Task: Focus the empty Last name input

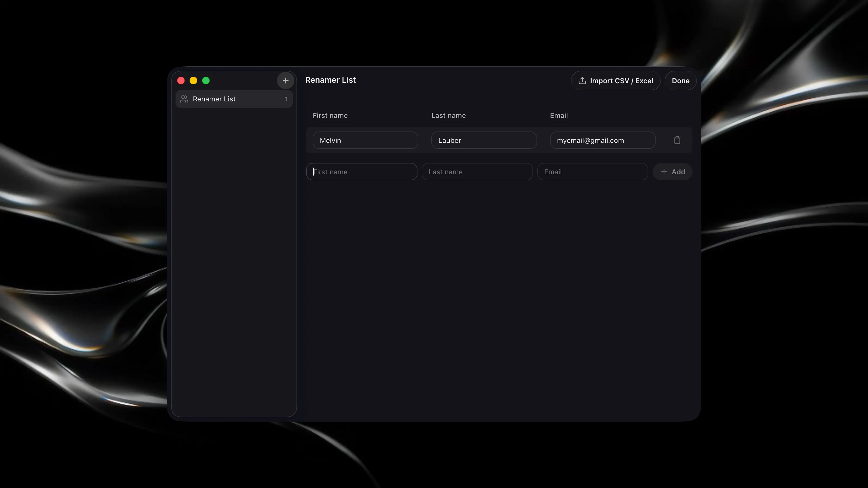Action: coord(477,172)
